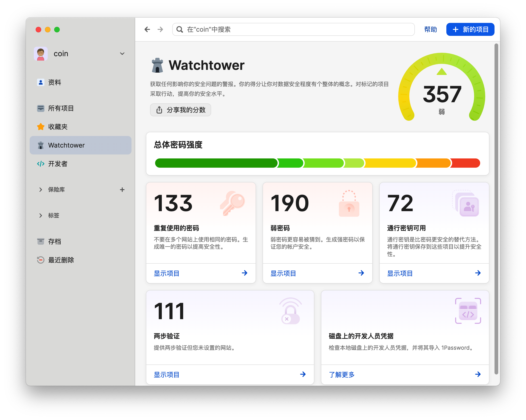Click arrow on 重复使用的密码 card

(244, 273)
